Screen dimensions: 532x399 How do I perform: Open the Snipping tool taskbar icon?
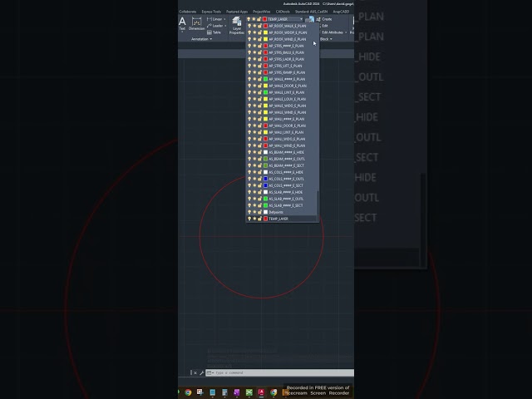click(199, 392)
